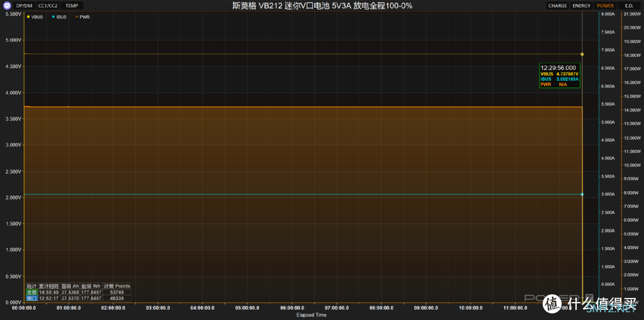
Task: Click the 00:00:00.0 time axis label
Action: pos(24,307)
